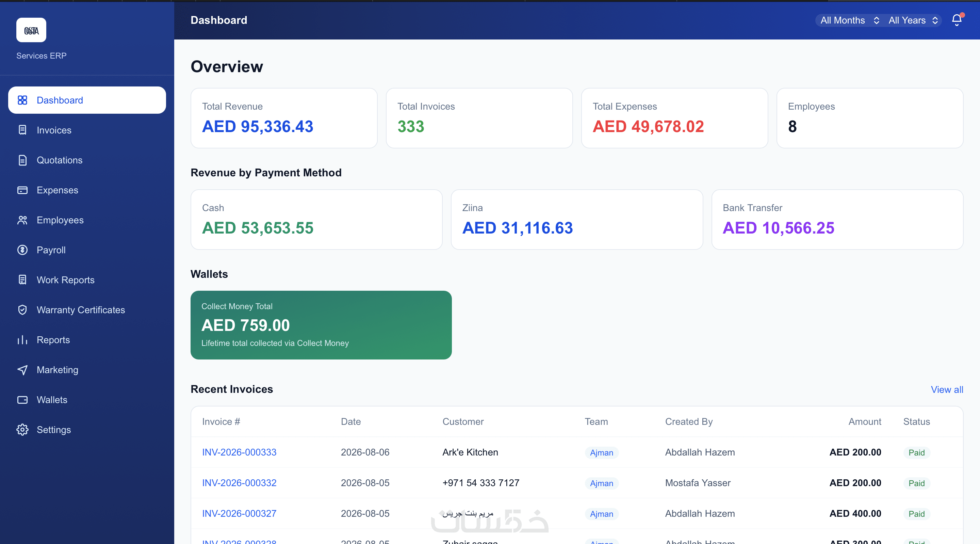
Task: Select the Expenses card icon
Action: point(22,190)
